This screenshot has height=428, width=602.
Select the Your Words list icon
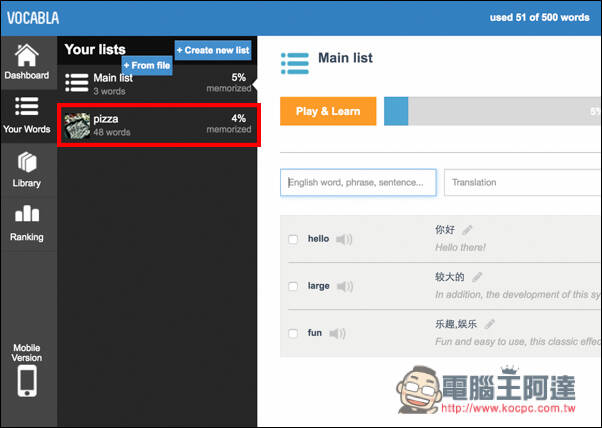pos(26,106)
